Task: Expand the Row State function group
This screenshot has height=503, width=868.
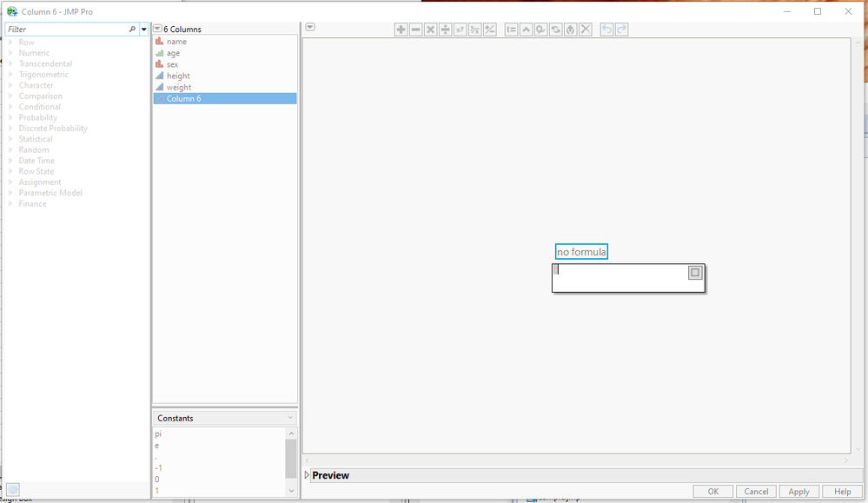Action: pyautogui.click(x=10, y=171)
